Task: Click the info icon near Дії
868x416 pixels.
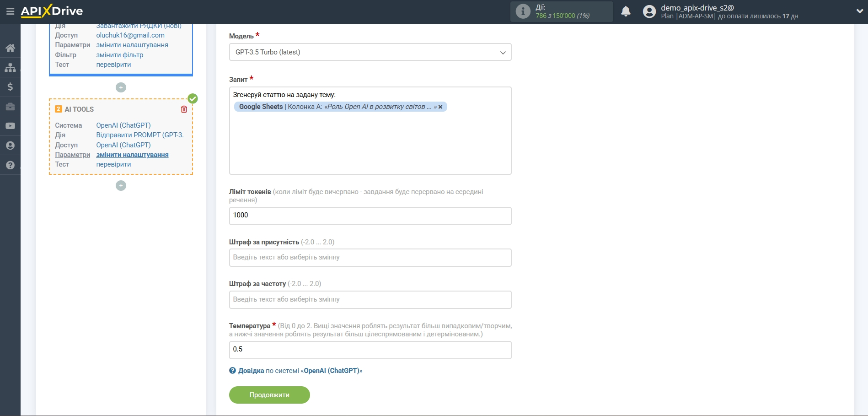Action: [523, 11]
